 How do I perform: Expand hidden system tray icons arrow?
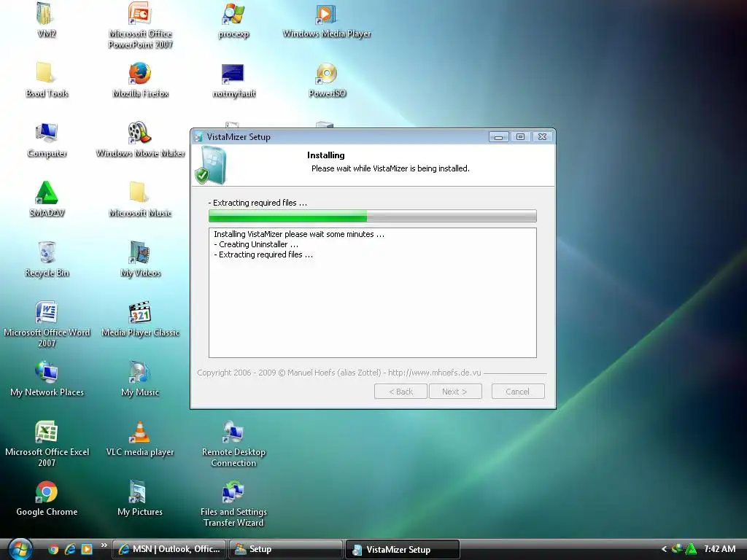point(664,549)
